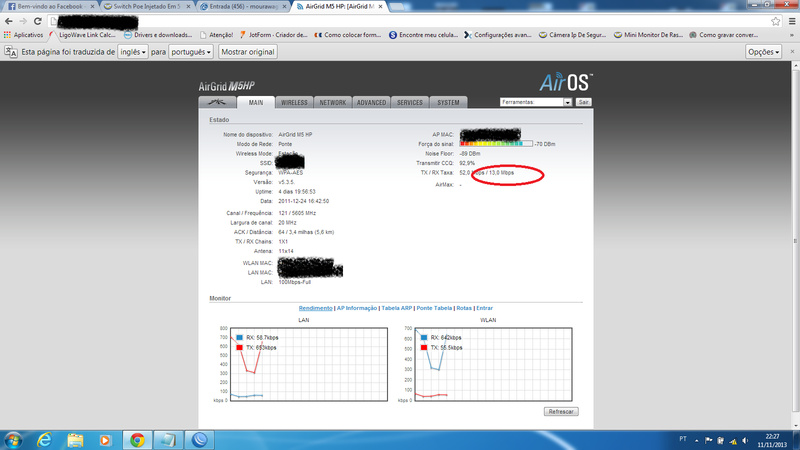Close the AirGrid M5 HP browser tab
The width and height of the screenshot is (800, 450).
(x=381, y=7)
